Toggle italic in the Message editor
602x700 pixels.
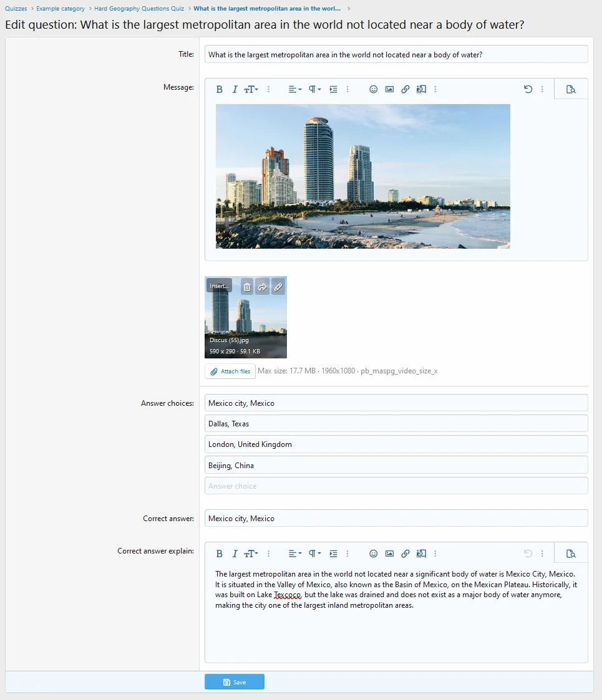pyautogui.click(x=235, y=89)
